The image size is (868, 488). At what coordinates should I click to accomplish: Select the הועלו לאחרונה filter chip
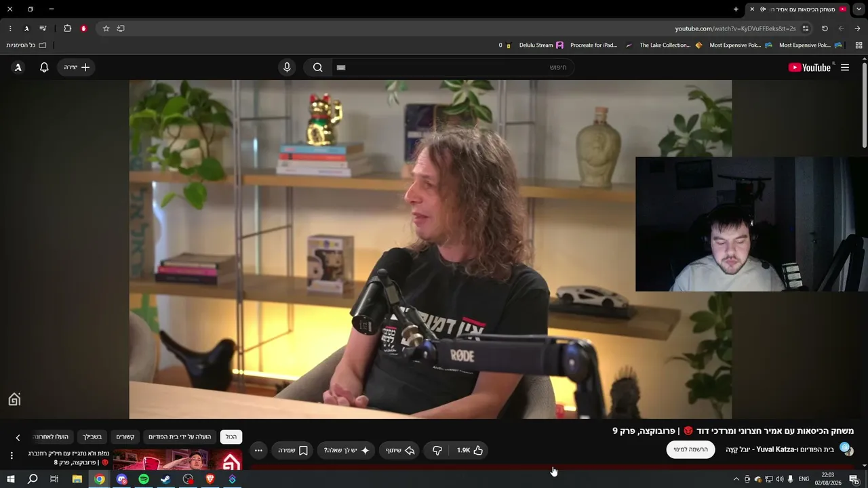coord(52,437)
